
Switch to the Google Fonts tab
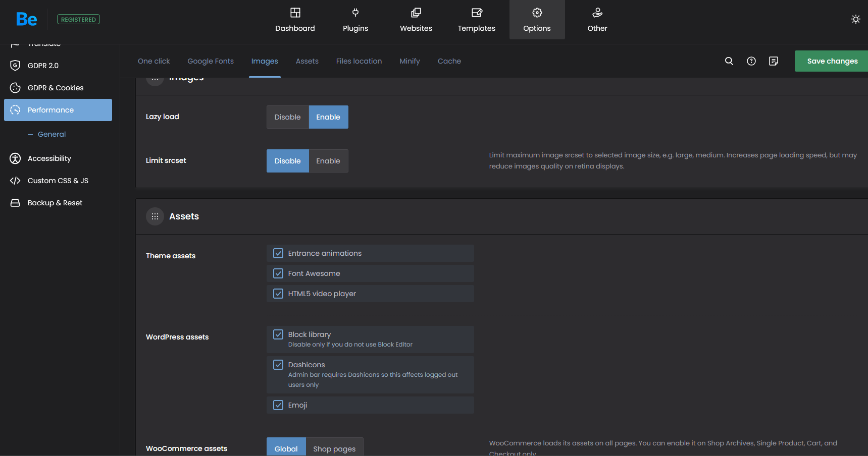click(211, 61)
